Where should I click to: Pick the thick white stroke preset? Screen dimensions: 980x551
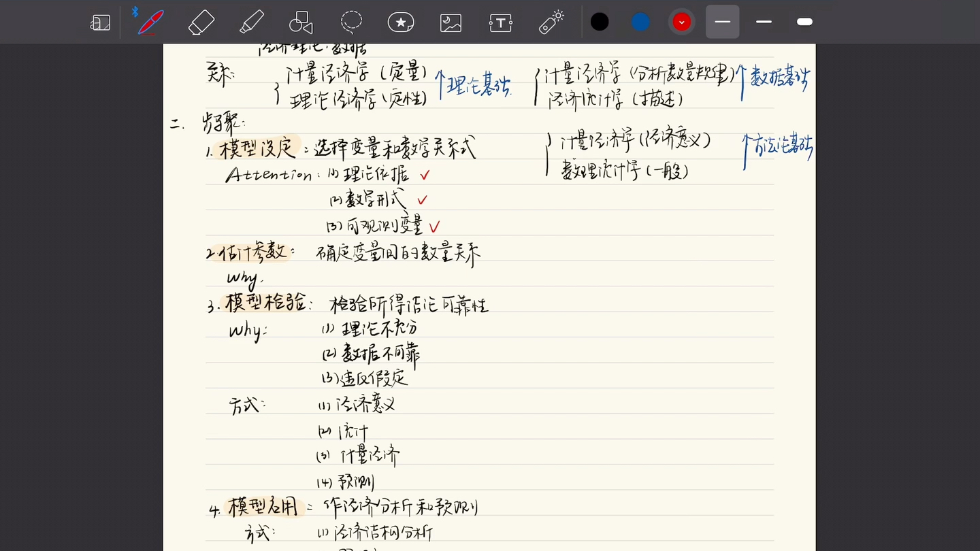click(804, 21)
